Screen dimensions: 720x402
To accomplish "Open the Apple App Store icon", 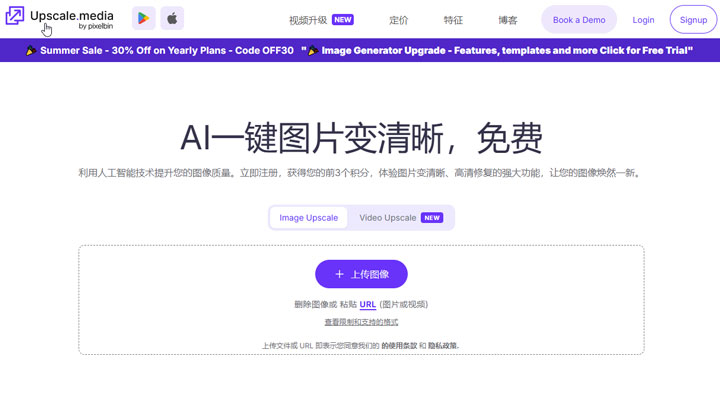I will tap(172, 18).
